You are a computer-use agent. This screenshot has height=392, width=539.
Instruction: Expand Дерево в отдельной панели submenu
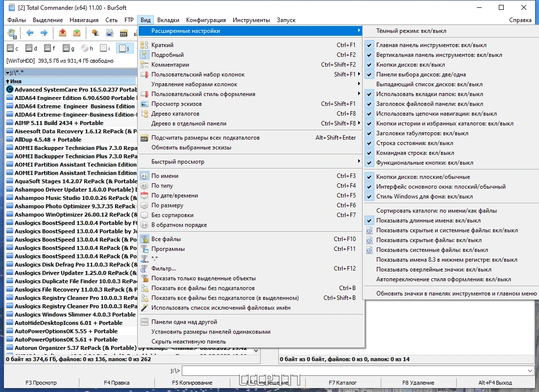click(x=251, y=123)
